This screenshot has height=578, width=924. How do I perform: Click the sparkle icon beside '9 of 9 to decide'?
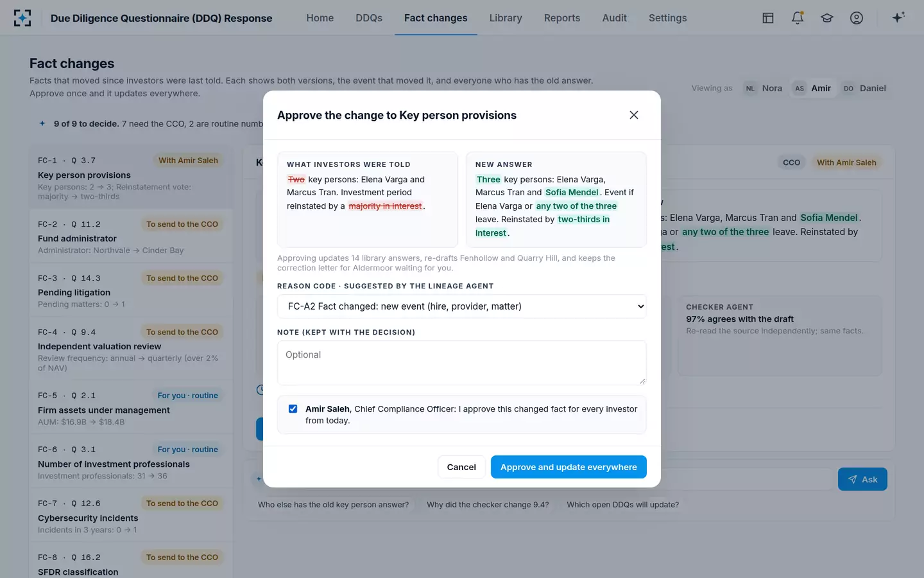click(x=42, y=123)
